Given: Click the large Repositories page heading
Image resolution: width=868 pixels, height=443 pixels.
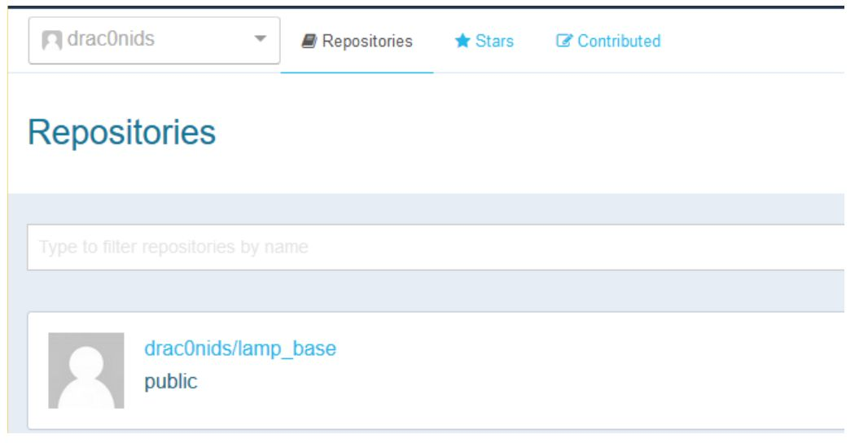Looking at the screenshot, I should click(122, 133).
